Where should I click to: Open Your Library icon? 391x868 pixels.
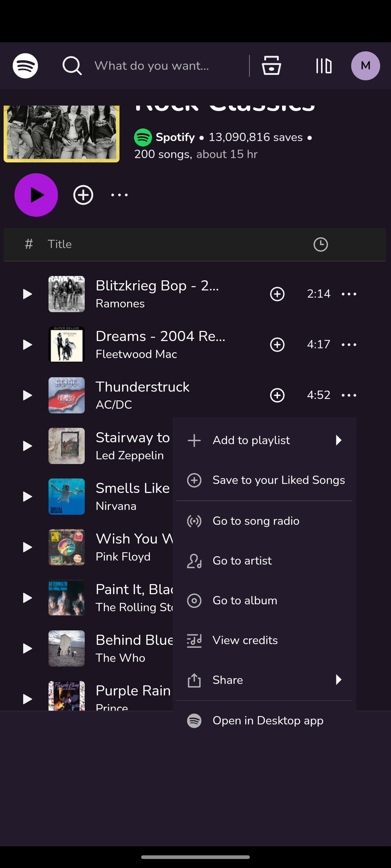pyautogui.click(x=324, y=66)
